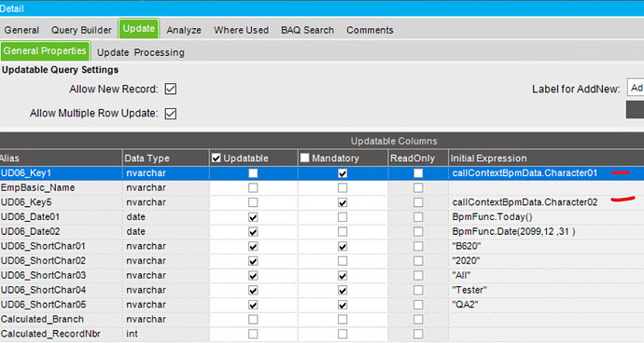Switch to the Comments tab
Viewport: 644px width, 343px height.
point(370,30)
